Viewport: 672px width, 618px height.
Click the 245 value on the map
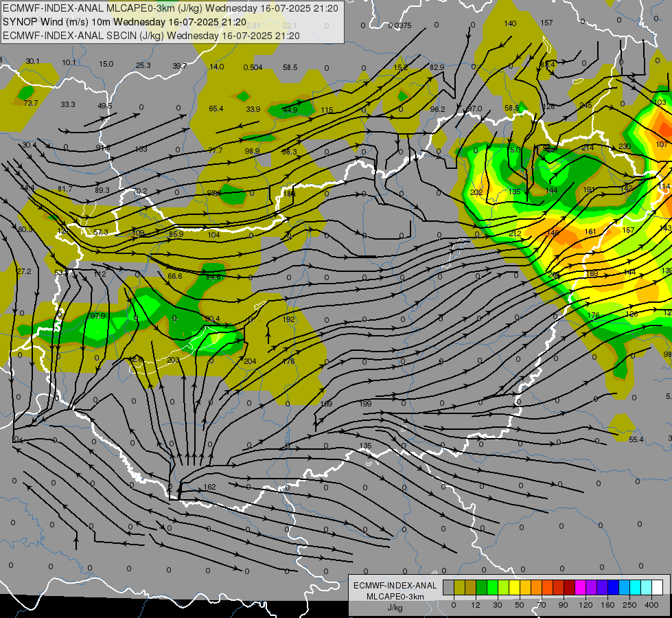(x=586, y=105)
